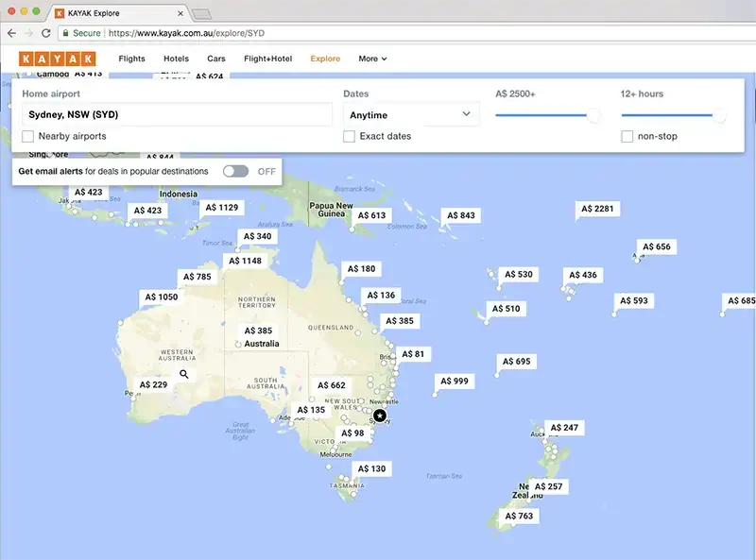
Task: Enable the Exact dates checkbox
Action: tap(349, 136)
